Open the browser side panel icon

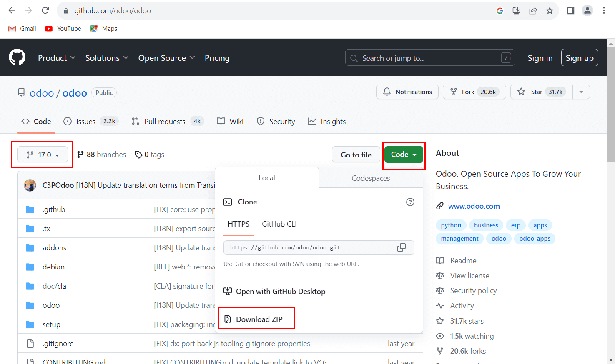[x=570, y=11]
